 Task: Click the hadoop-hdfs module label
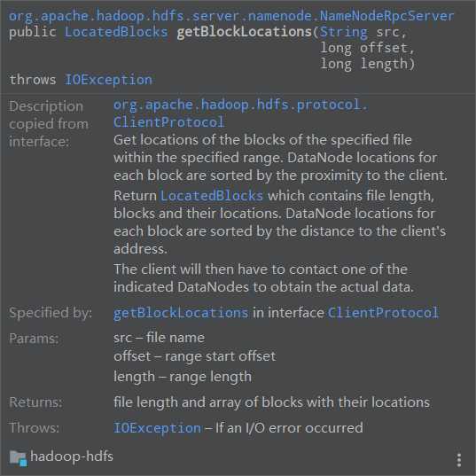click(72, 456)
